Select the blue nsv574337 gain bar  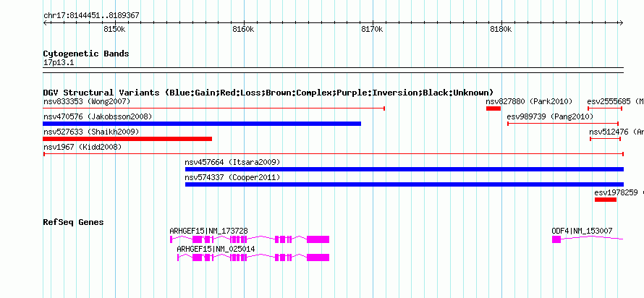(404, 184)
